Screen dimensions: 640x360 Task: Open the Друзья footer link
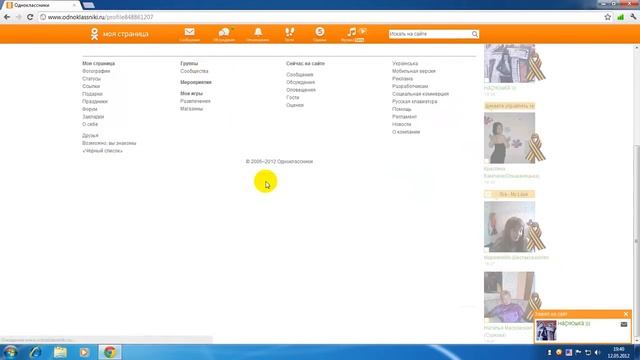click(x=90, y=136)
